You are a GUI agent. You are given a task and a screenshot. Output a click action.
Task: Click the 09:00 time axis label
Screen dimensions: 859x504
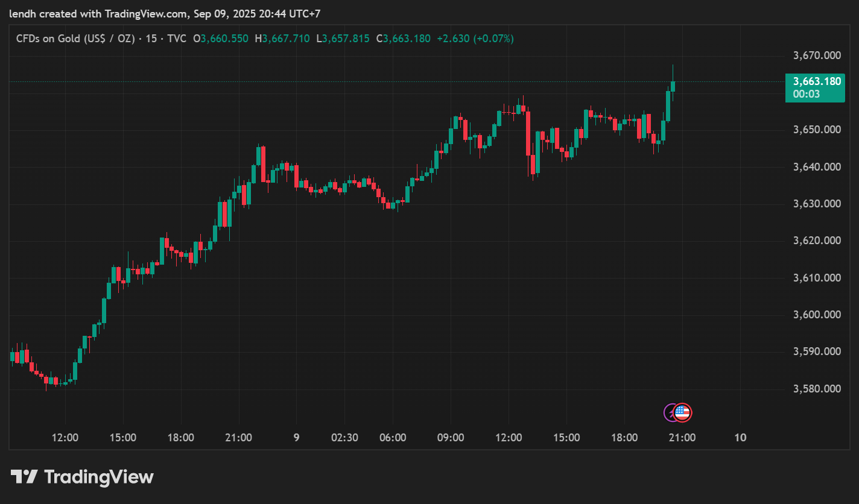[451, 438]
